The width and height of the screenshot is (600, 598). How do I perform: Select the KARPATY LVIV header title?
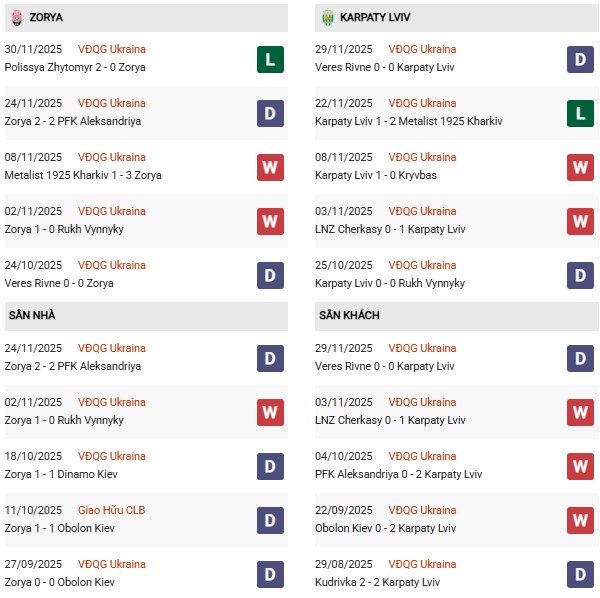pyautogui.click(x=374, y=18)
